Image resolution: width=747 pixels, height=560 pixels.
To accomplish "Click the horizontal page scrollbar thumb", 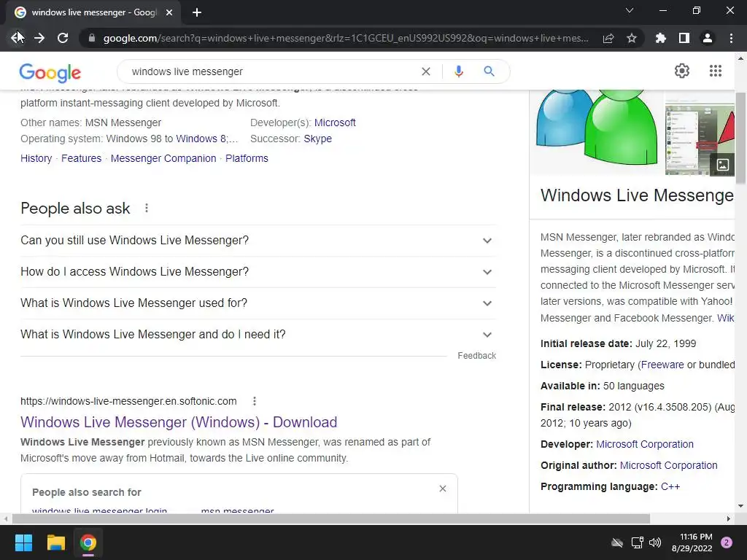I will click(331, 518).
